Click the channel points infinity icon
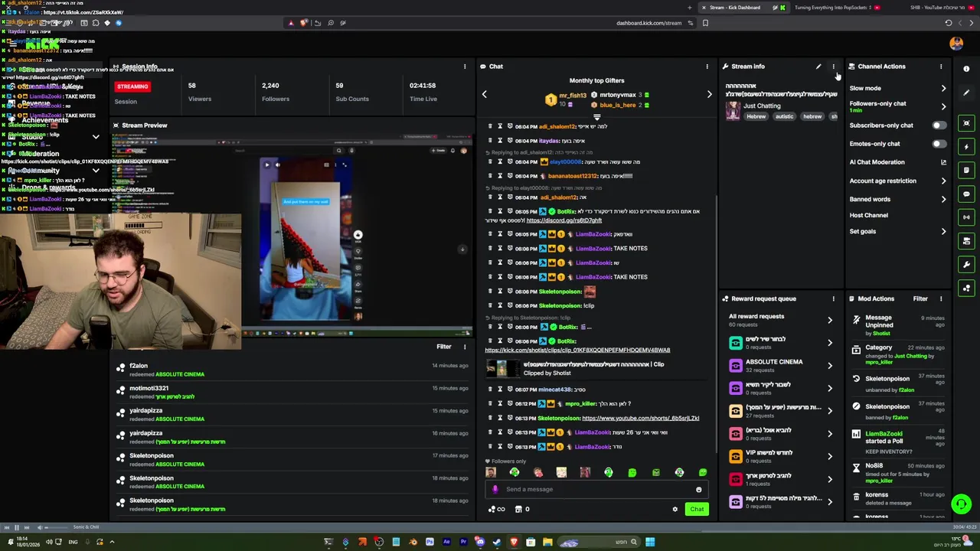The width and height of the screenshot is (980, 551). [497, 509]
